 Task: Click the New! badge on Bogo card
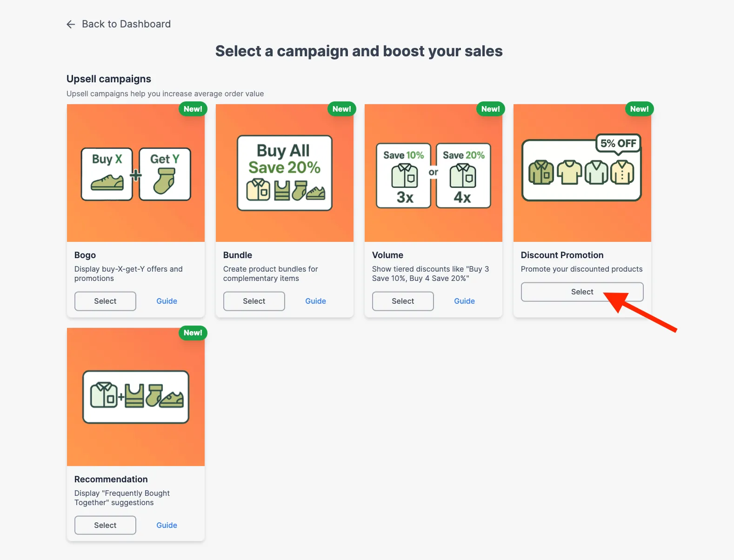pos(193,109)
